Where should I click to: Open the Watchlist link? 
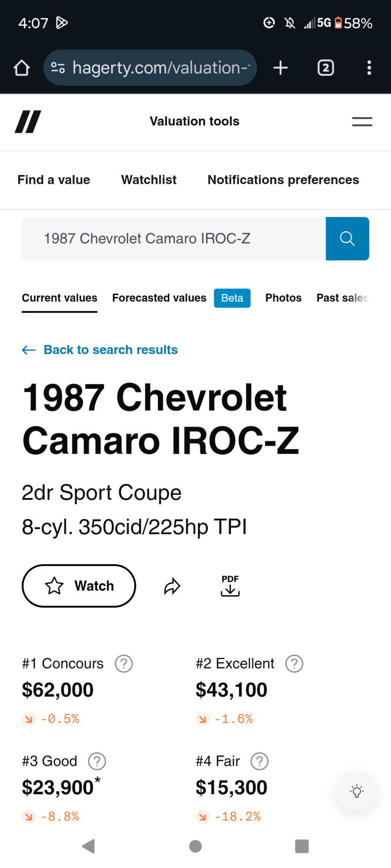(x=149, y=180)
